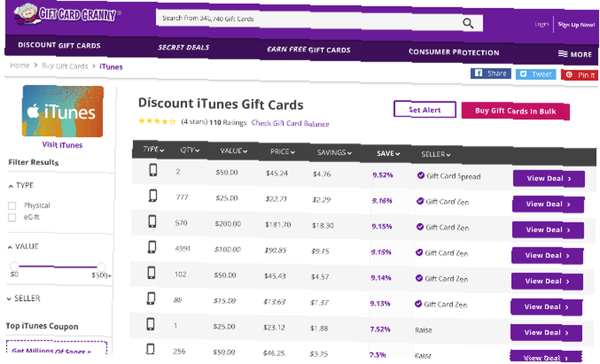View Deal for the $181.70 card

pyautogui.click(x=548, y=230)
